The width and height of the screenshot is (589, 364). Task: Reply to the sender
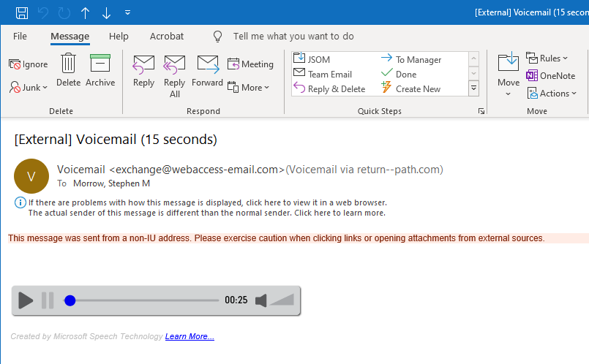pos(143,72)
